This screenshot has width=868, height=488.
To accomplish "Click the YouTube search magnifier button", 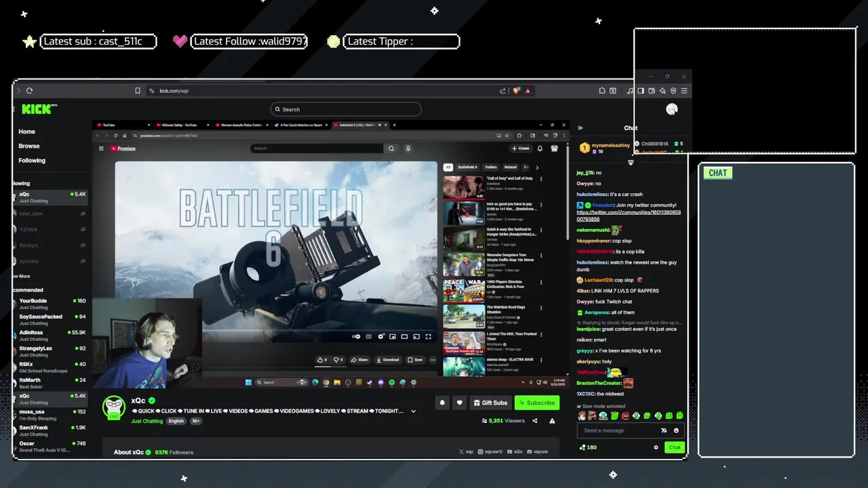I will point(391,148).
